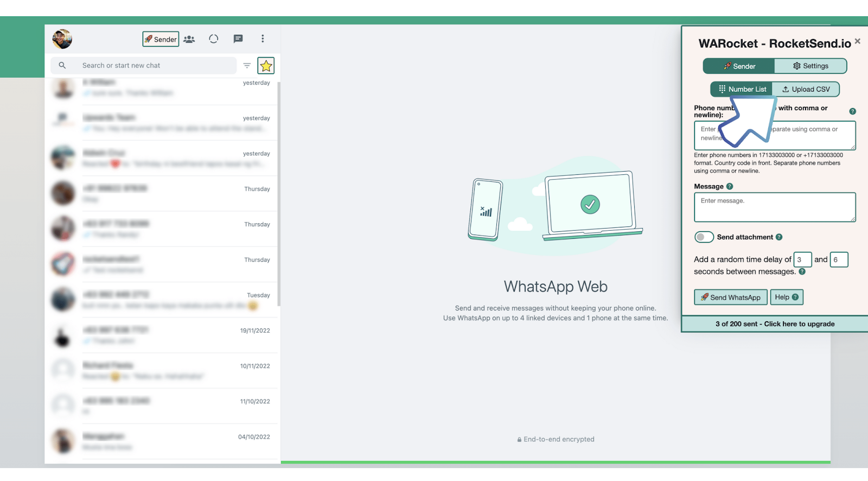Screen dimensions: 868x481
Task: Toggle the Send attachment switch
Action: [704, 237]
